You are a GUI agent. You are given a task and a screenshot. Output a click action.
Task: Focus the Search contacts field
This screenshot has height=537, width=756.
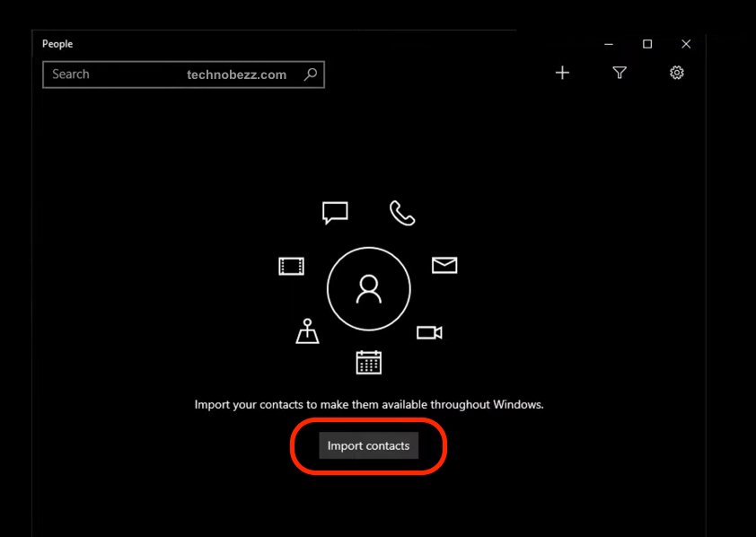(183, 75)
